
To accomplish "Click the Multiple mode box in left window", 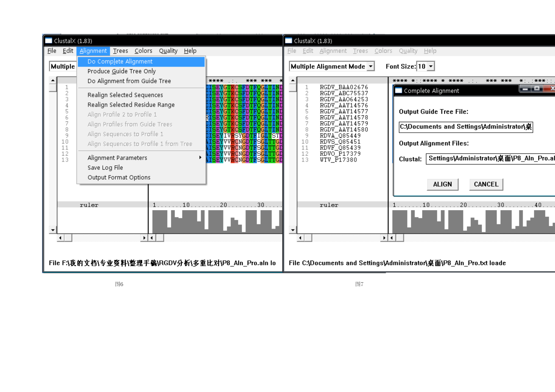I will pos(63,66).
